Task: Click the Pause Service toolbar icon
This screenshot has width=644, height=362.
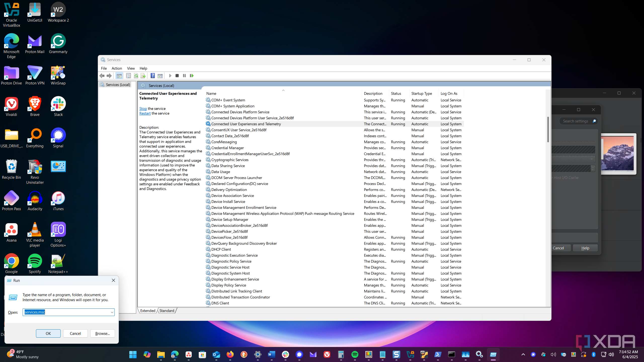Action: 184,76
